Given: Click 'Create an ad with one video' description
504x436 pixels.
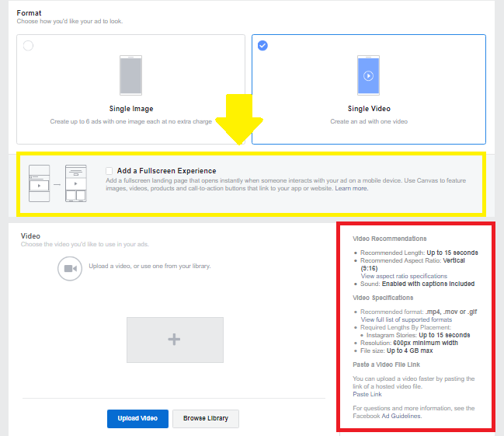Looking at the screenshot, I should [369, 121].
